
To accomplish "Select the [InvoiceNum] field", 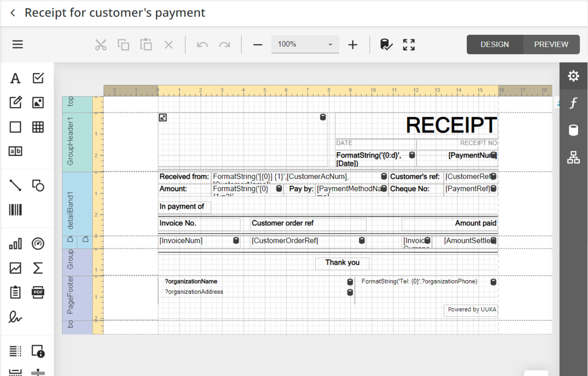I will [199, 241].
